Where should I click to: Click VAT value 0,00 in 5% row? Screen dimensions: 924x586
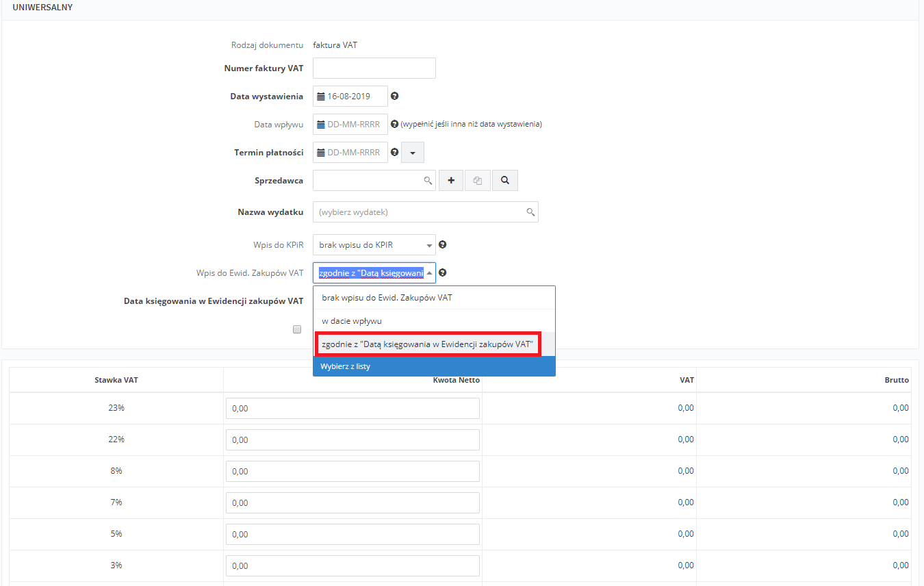tap(686, 534)
